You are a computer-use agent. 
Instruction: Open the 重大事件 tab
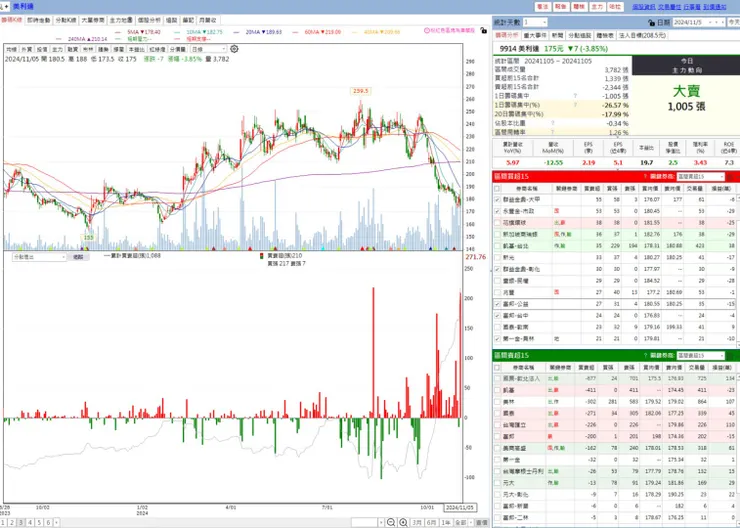[x=535, y=35]
